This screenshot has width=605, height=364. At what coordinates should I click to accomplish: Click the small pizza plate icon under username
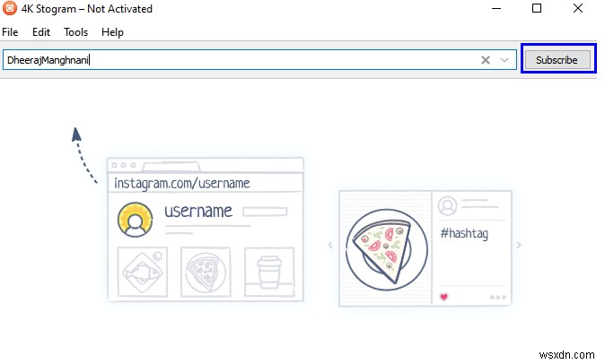point(204,270)
